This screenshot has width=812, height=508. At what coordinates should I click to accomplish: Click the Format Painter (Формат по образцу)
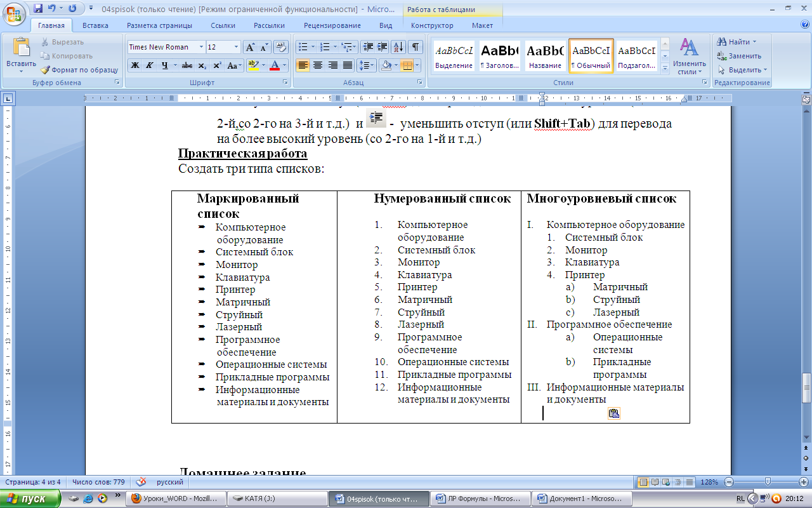(x=80, y=70)
